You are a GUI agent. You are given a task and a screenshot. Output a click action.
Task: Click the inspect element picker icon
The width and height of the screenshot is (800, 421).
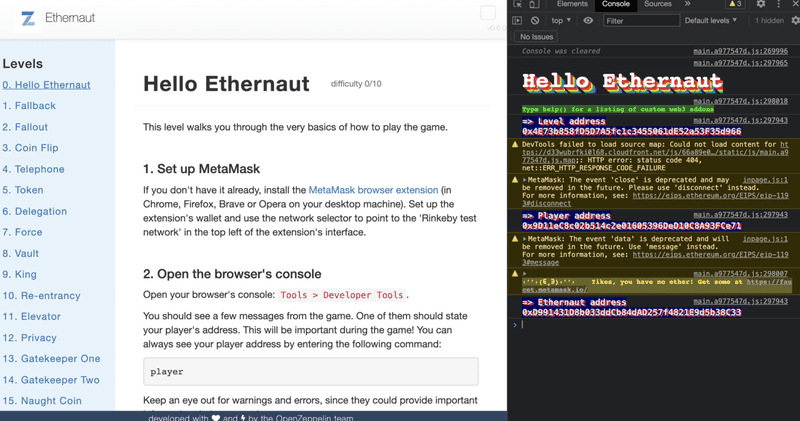(518, 4)
